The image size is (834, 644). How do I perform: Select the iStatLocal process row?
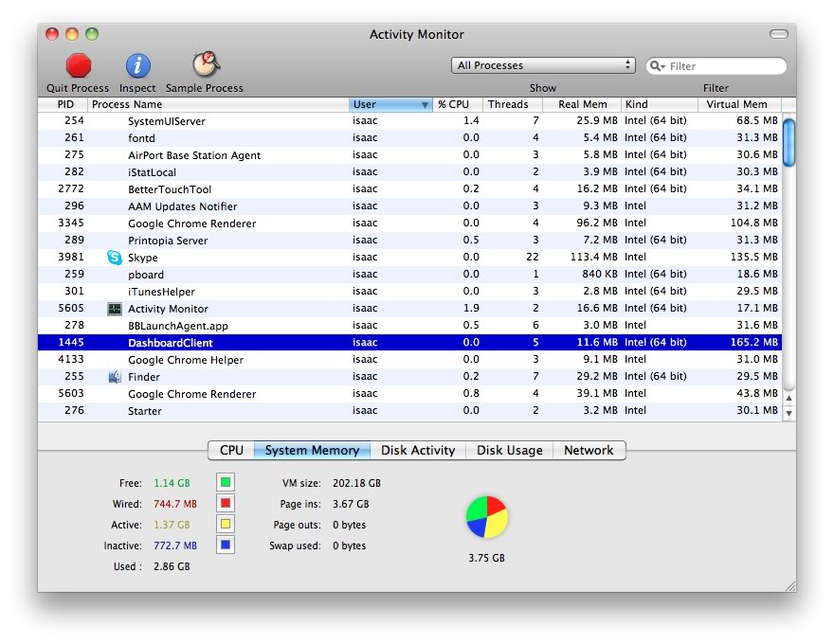pyautogui.click(x=409, y=171)
